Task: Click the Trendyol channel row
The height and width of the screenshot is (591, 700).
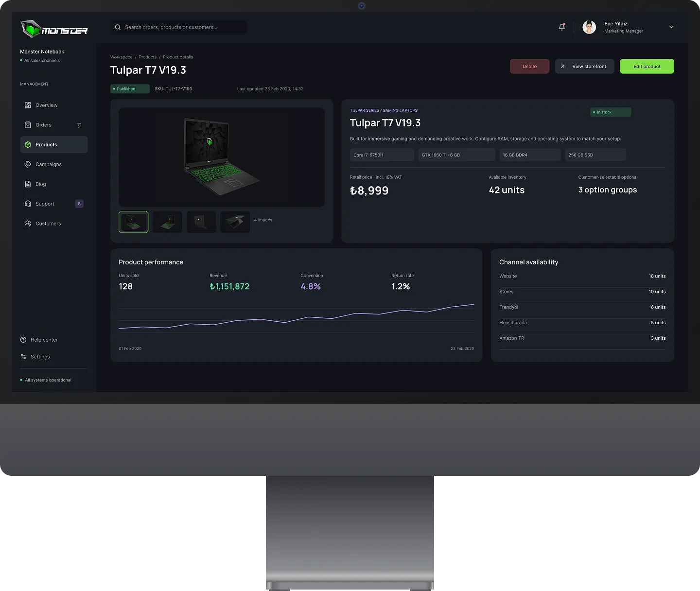Action: (582, 307)
